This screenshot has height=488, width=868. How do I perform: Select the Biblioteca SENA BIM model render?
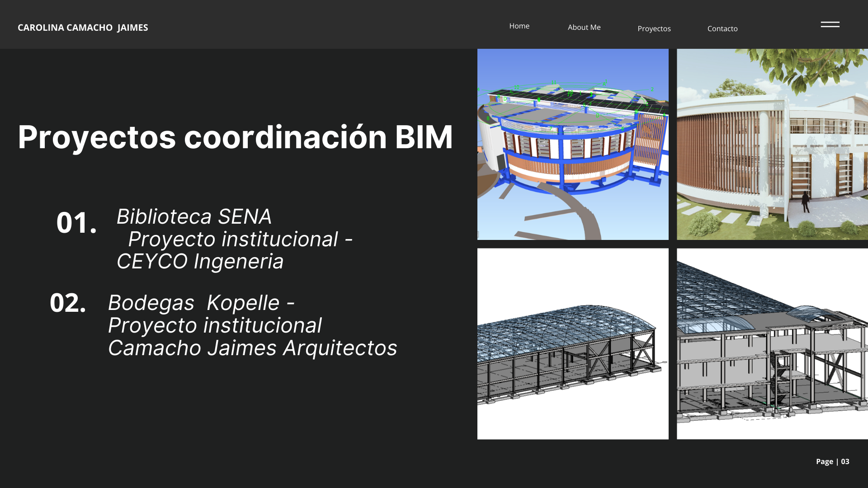pyautogui.click(x=572, y=144)
